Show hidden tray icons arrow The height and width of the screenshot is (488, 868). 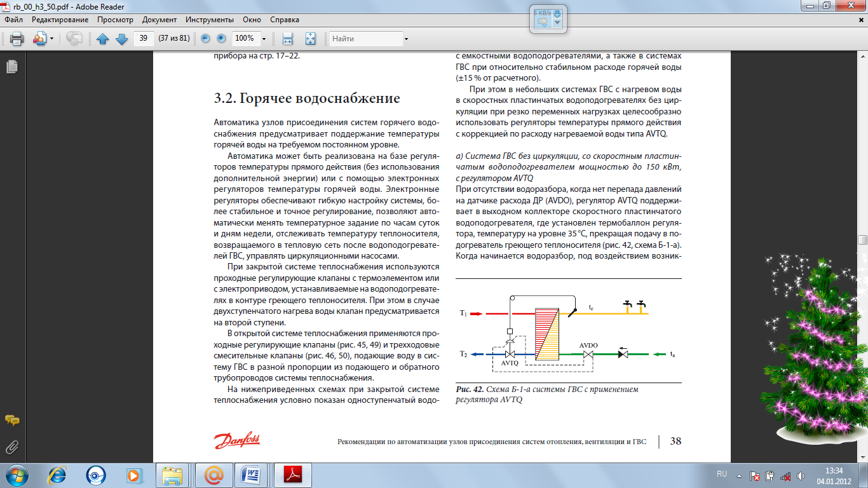(x=740, y=475)
